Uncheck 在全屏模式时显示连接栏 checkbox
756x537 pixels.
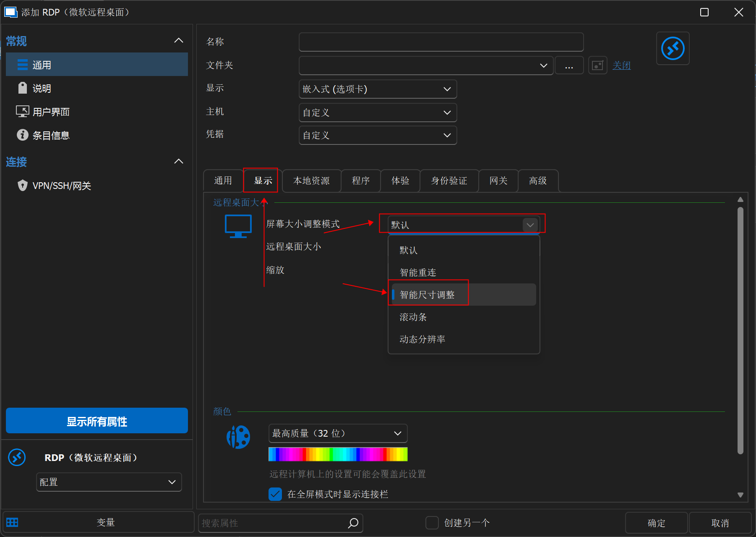coord(275,494)
